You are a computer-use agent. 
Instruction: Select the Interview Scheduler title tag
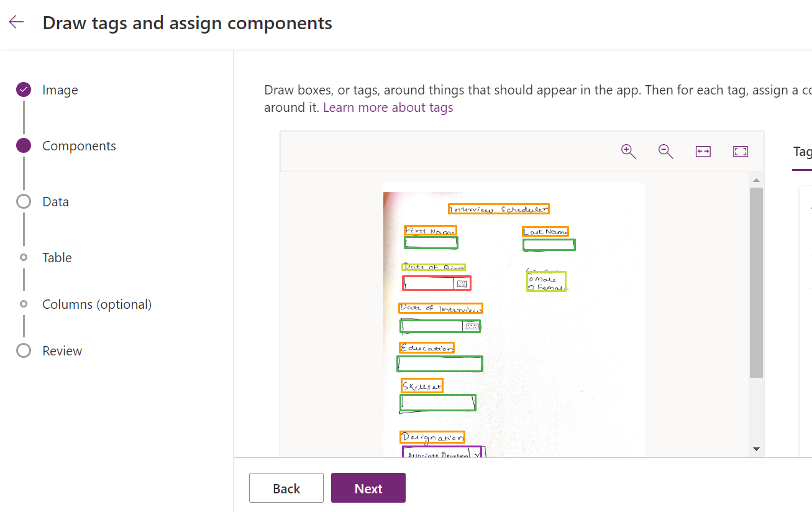coord(498,209)
